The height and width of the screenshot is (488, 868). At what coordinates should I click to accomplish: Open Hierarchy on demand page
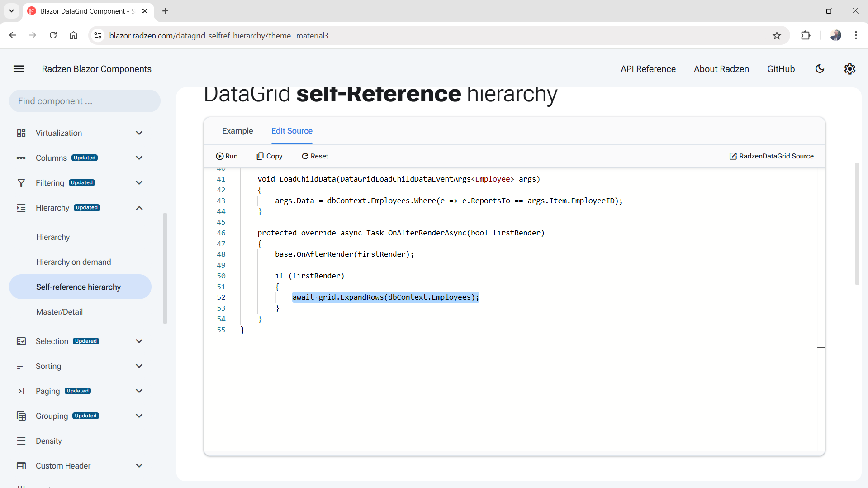(x=73, y=262)
